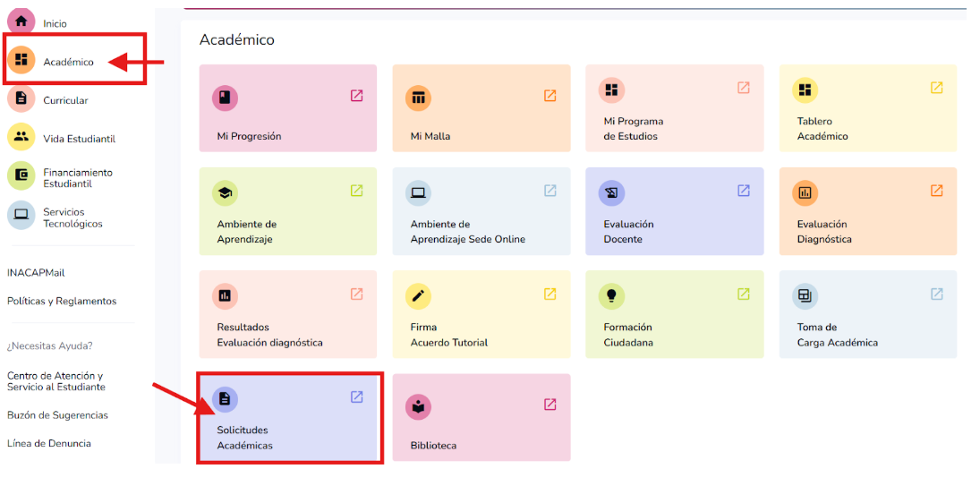Click the Curricular document icon
This screenshot has width=980, height=486.
pos(21,98)
